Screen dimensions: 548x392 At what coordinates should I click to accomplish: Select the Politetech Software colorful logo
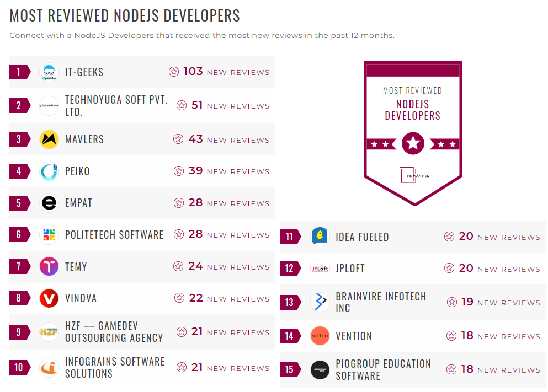coord(48,234)
